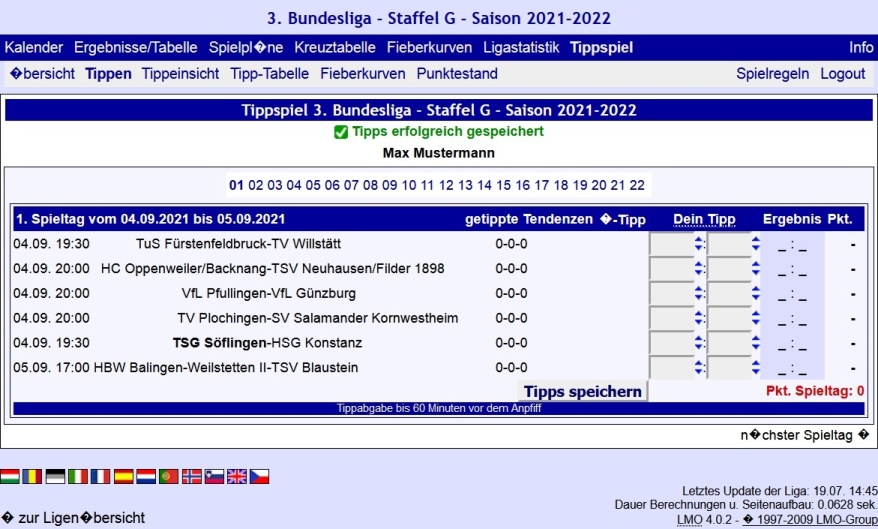Open the Tipp-Tabelle submenu page
The width and height of the screenshot is (878, 529).
(269, 73)
